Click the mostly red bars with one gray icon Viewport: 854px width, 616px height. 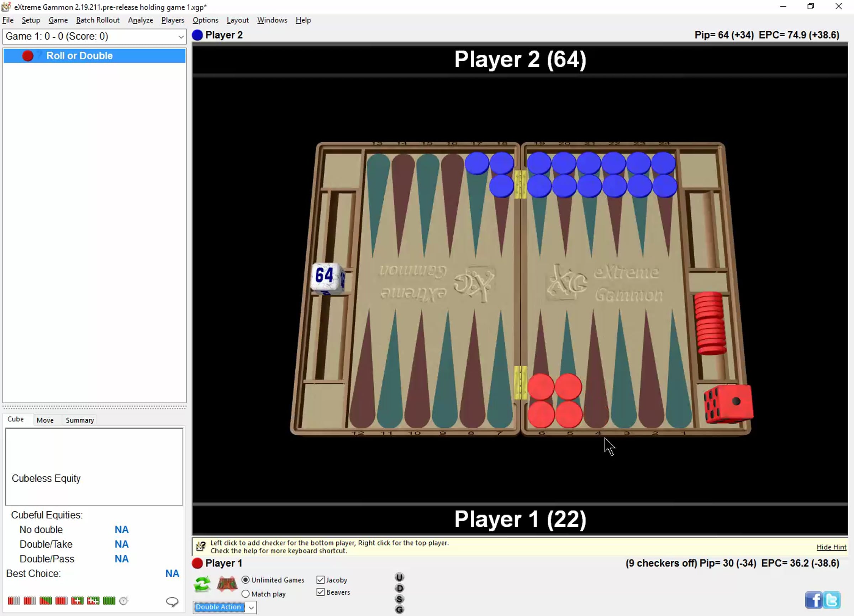click(61, 601)
